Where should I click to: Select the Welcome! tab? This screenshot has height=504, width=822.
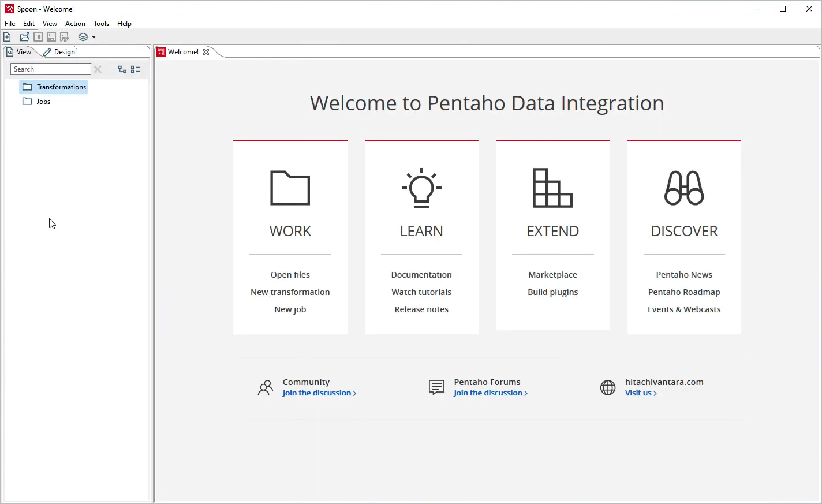pos(183,52)
